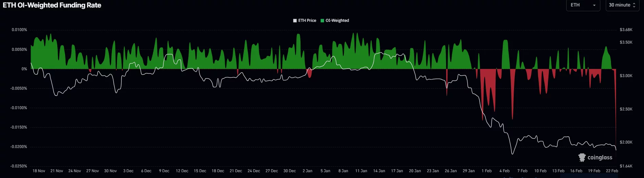Viewport: 644px width, 178px height.
Task: Click the $3.68K price axis label
Action: [626, 30]
